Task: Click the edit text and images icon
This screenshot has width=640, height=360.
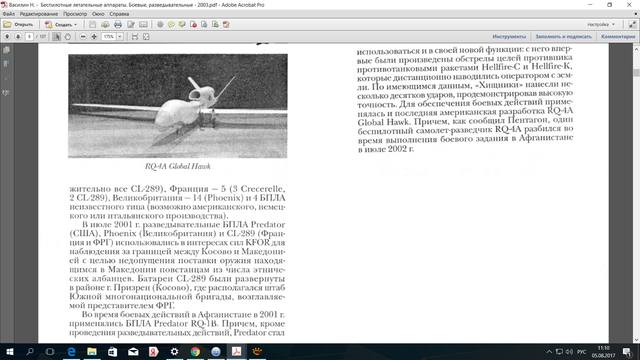Action: click(131, 24)
